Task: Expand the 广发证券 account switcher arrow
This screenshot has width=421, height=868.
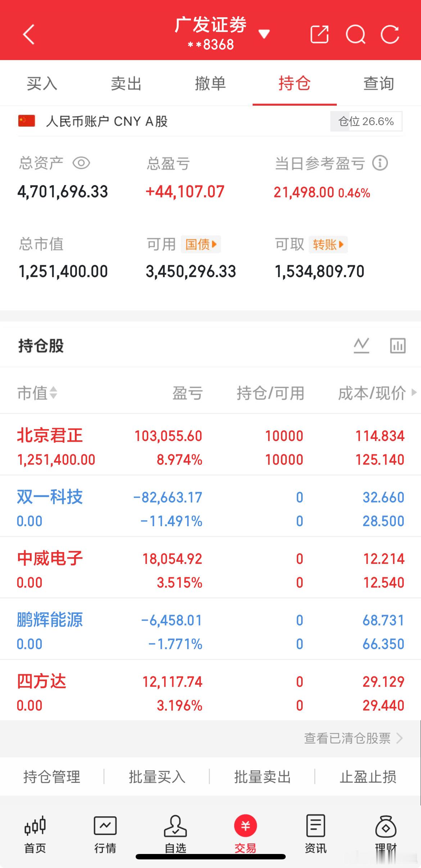Action: (264, 34)
